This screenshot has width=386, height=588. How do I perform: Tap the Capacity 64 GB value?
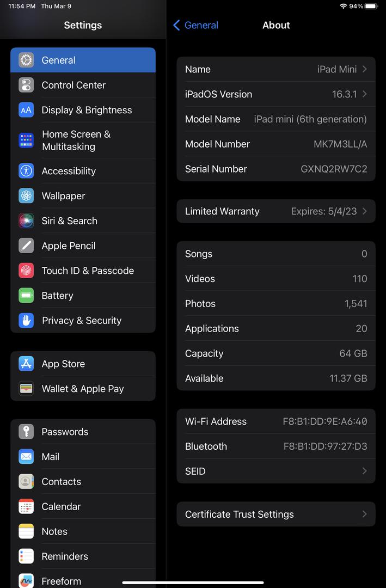coord(353,353)
